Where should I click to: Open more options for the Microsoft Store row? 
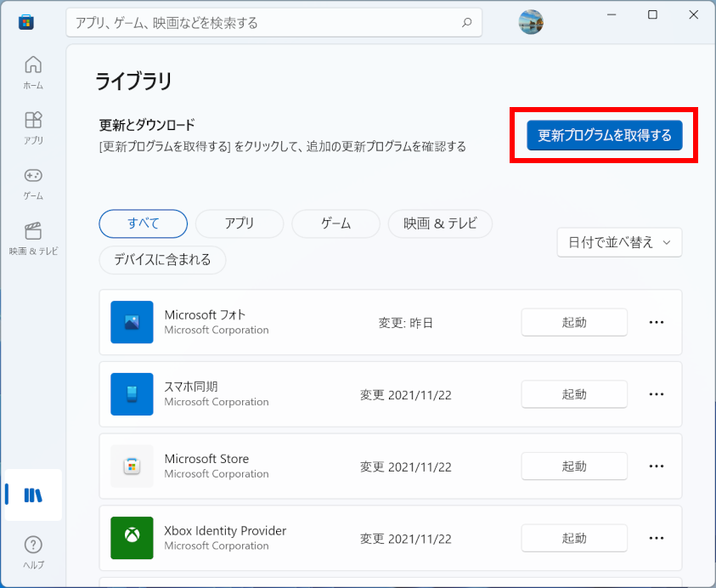(657, 466)
